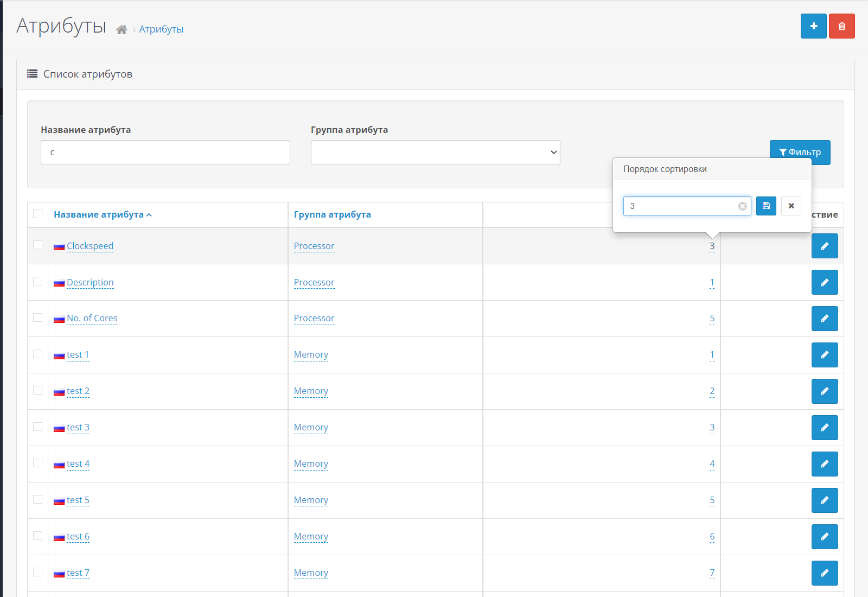This screenshot has height=597, width=868.
Task: Cancel the sort order popup with X
Action: 791,206
